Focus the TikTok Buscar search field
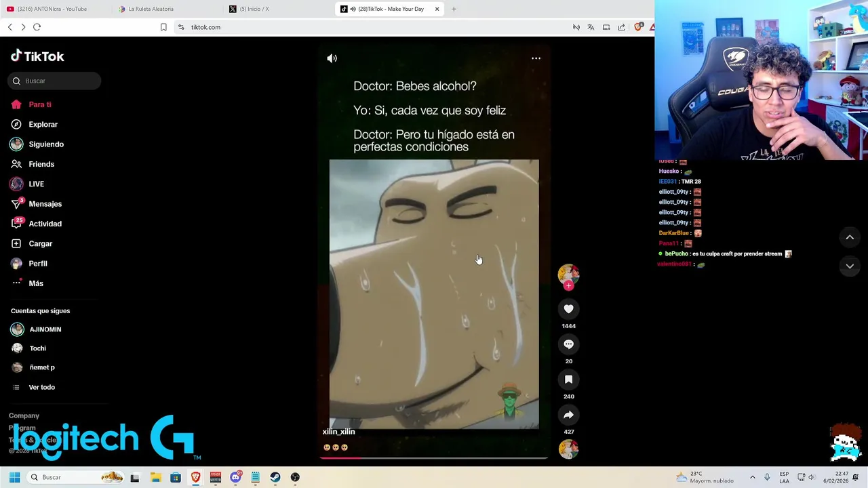868x488 pixels. tap(55, 81)
